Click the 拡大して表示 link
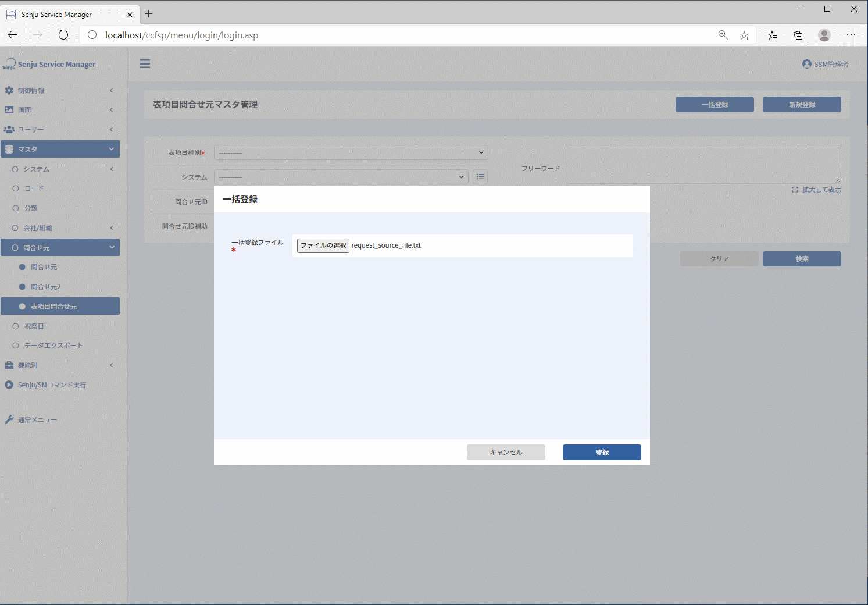 pyautogui.click(x=821, y=190)
